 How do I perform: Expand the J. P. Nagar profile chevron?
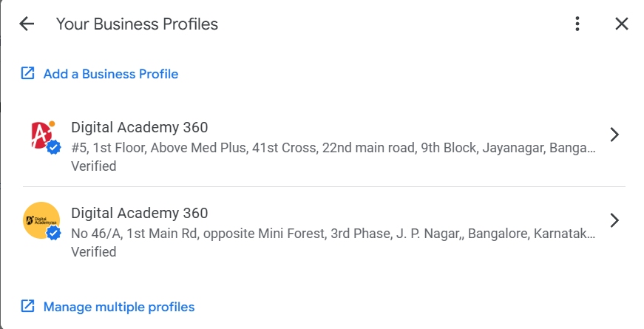pyautogui.click(x=614, y=220)
